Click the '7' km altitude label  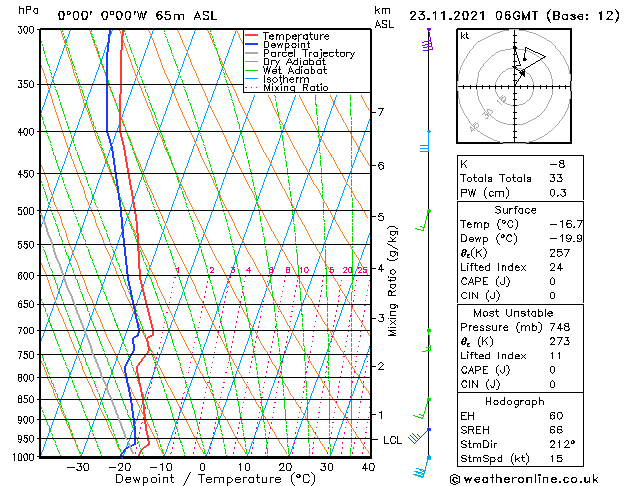[380, 112]
